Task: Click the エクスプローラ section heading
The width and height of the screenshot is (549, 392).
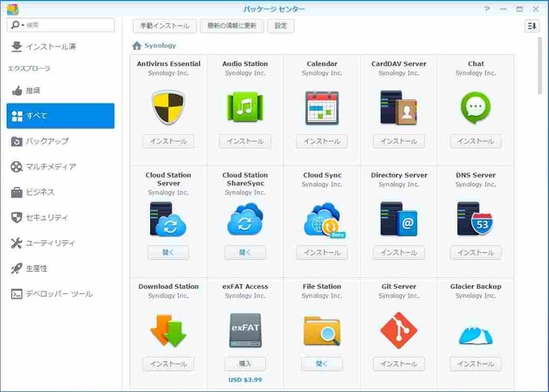Action: (x=29, y=69)
